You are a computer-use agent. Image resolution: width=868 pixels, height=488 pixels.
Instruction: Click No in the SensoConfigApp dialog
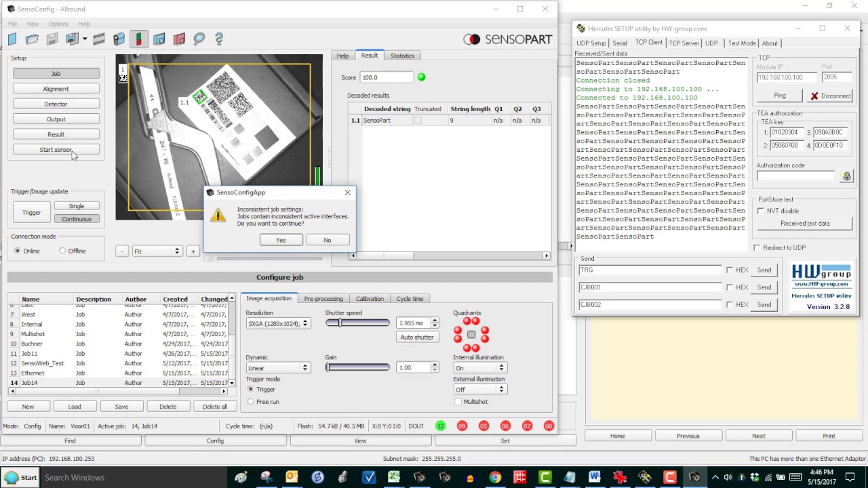pos(327,240)
